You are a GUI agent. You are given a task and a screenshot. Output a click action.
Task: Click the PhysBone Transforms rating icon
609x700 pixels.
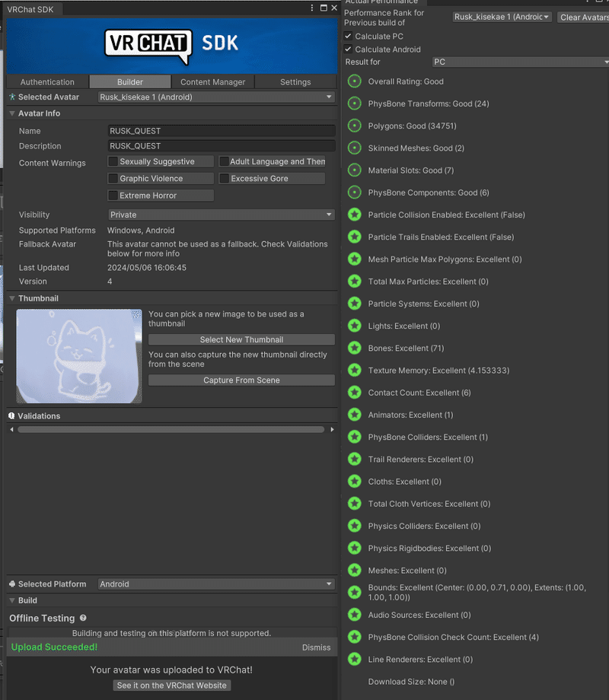[354, 103]
